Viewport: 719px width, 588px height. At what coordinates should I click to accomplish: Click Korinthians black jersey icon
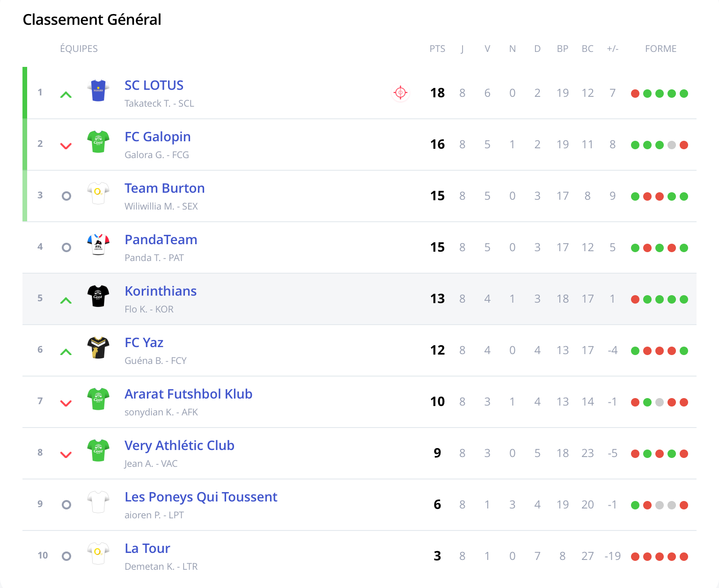click(x=98, y=296)
